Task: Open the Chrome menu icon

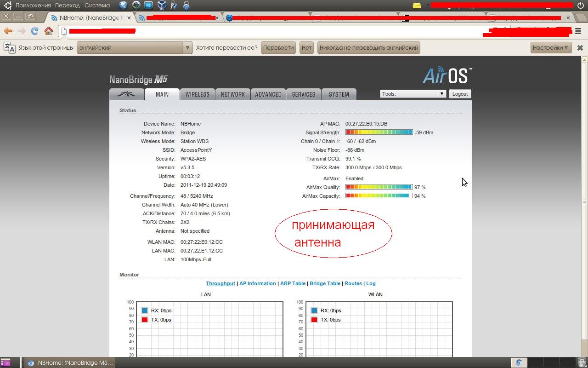Action: (579, 31)
